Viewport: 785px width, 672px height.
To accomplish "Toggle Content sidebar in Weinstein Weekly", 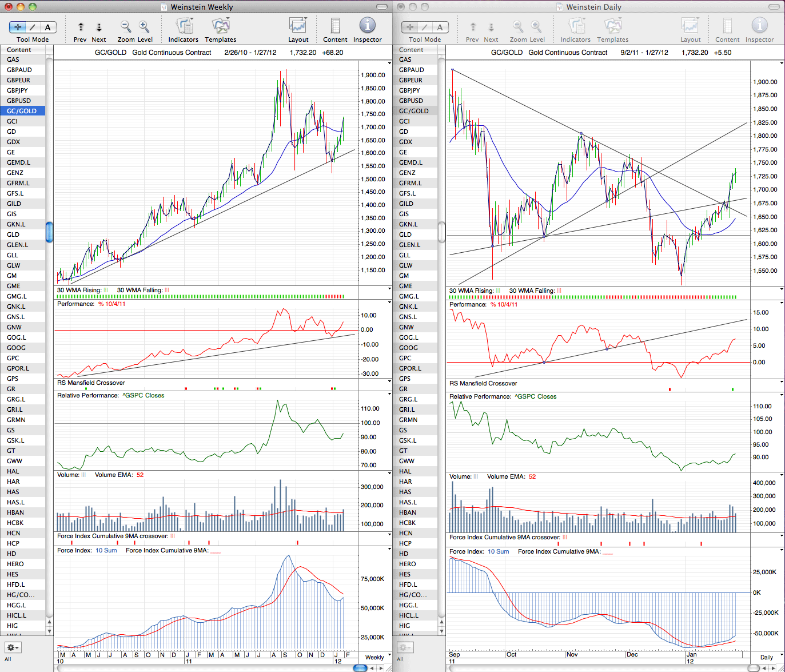I will coord(335,26).
